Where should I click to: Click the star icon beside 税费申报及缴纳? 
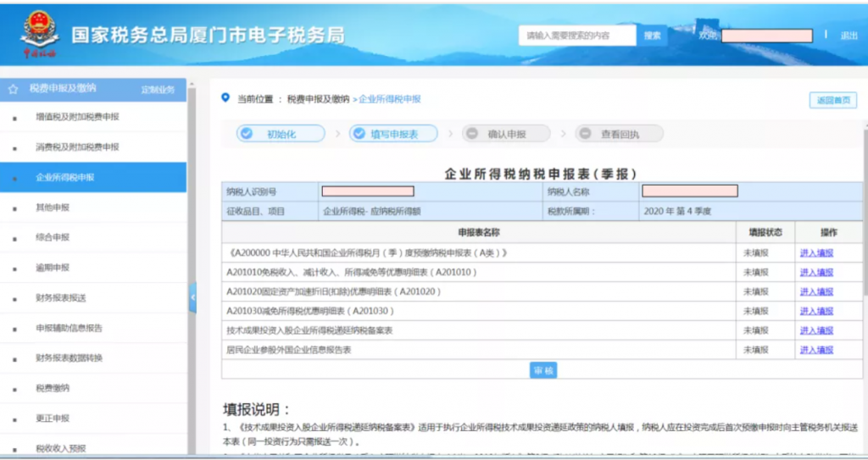tap(13, 89)
